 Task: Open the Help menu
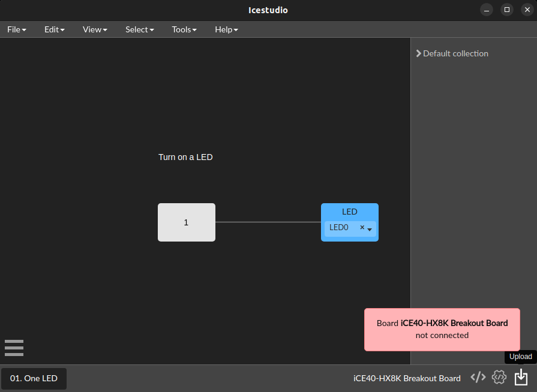(226, 29)
